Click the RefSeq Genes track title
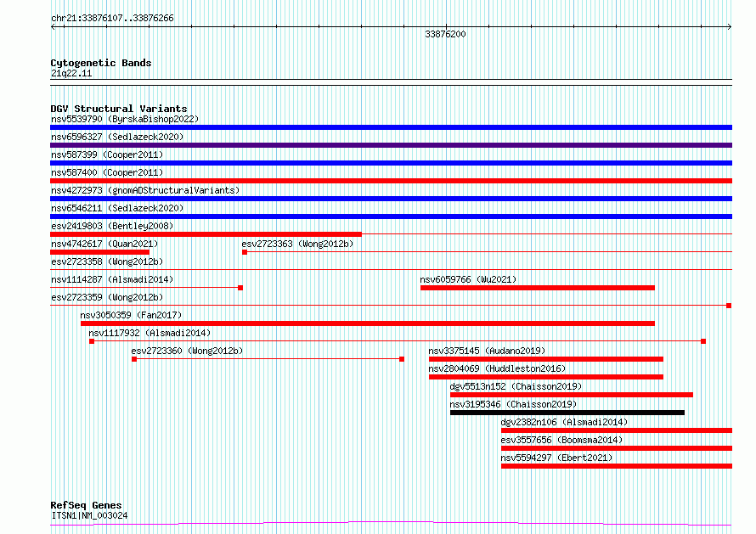756x534 pixels. (x=87, y=505)
